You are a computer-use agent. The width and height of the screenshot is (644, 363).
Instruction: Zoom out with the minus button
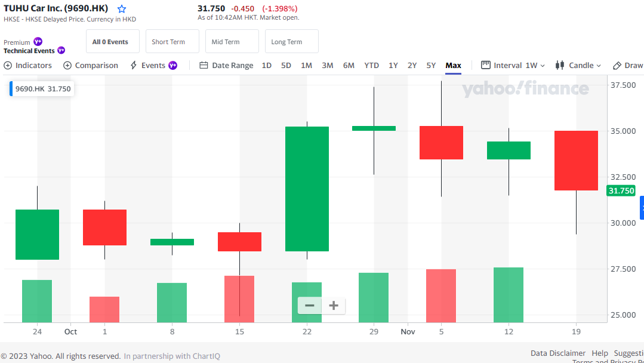[310, 306]
